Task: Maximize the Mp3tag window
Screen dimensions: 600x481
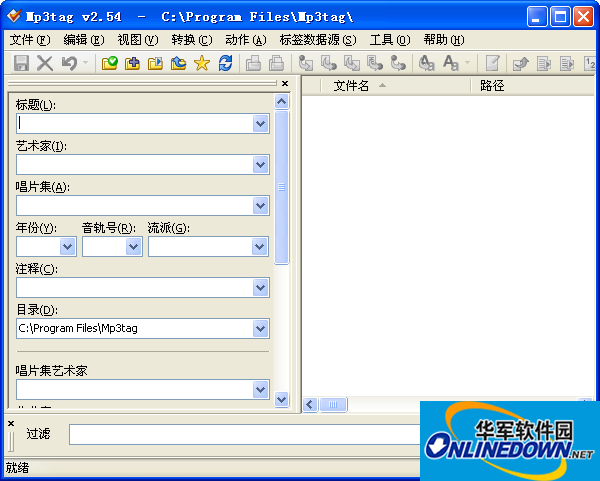Action: pyautogui.click(x=560, y=17)
